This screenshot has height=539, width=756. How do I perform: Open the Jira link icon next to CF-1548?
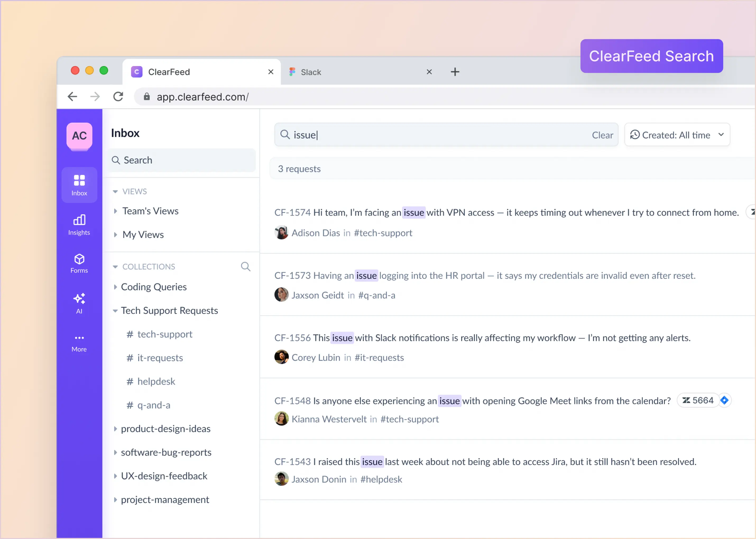coord(725,400)
